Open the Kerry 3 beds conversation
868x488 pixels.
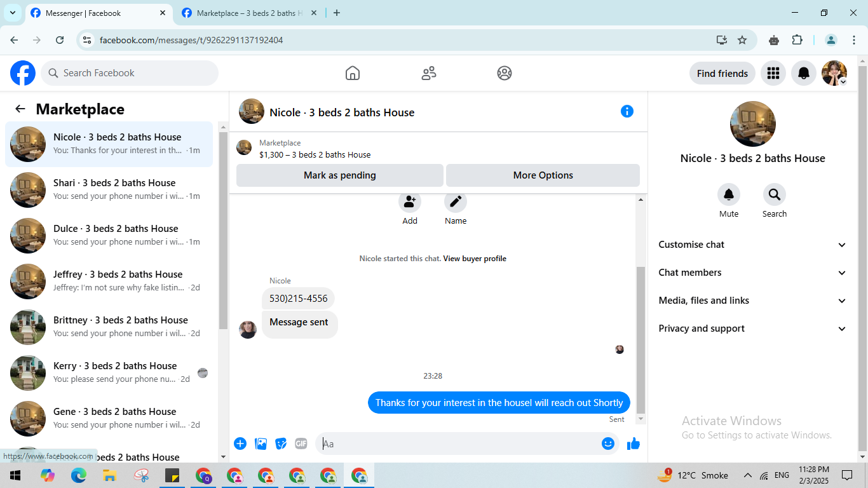click(109, 373)
